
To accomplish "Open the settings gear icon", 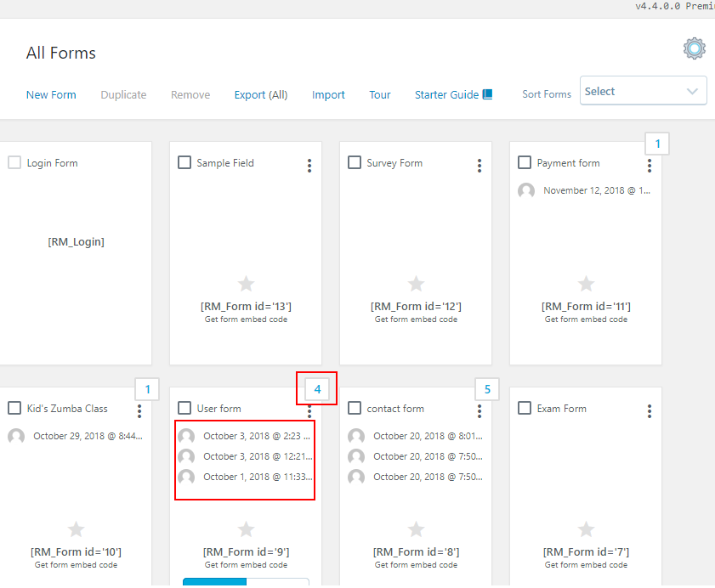I will pyautogui.click(x=694, y=48).
